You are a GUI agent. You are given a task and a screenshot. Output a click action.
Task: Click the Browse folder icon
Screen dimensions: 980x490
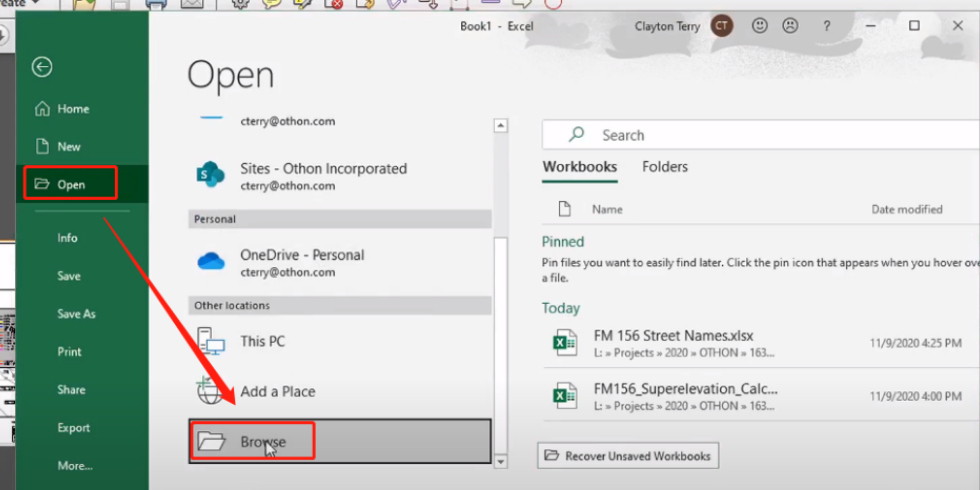(x=211, y=442)
